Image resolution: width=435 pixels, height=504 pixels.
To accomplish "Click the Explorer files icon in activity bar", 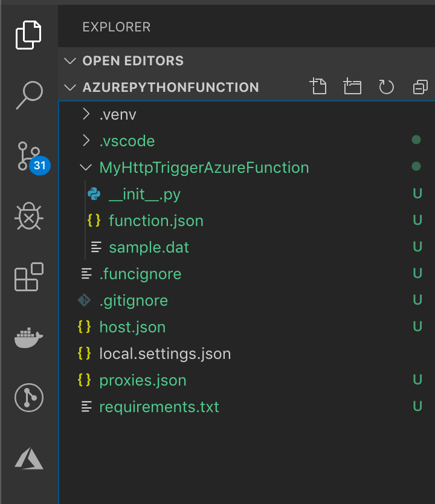I will (28, 34).
